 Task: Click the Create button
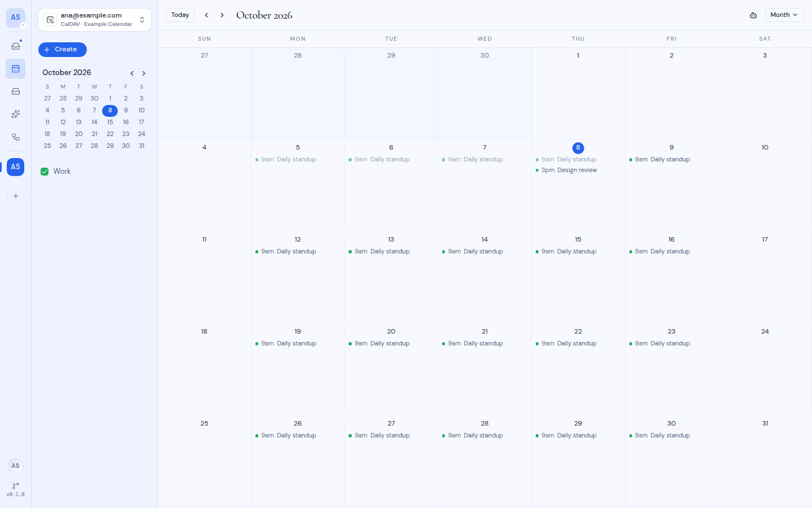coord(63,50)
